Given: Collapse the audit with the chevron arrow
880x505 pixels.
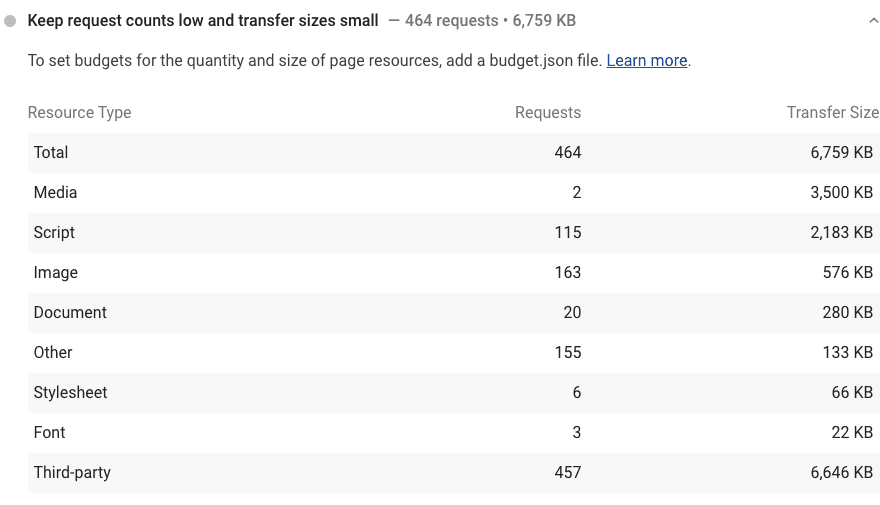Looking at the screenshot, I should pyautogui.click(x=874, y=20).
